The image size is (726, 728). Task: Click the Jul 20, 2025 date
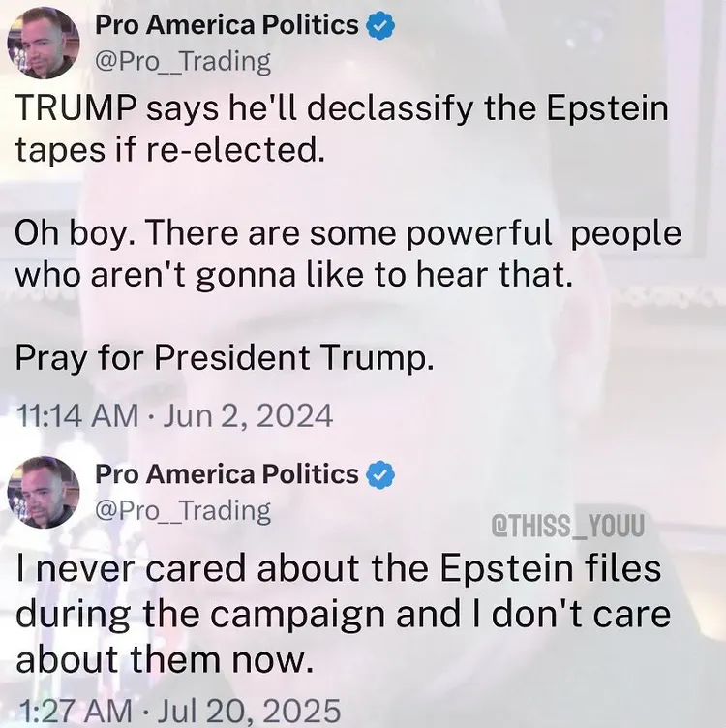click(x=249, y=711)
